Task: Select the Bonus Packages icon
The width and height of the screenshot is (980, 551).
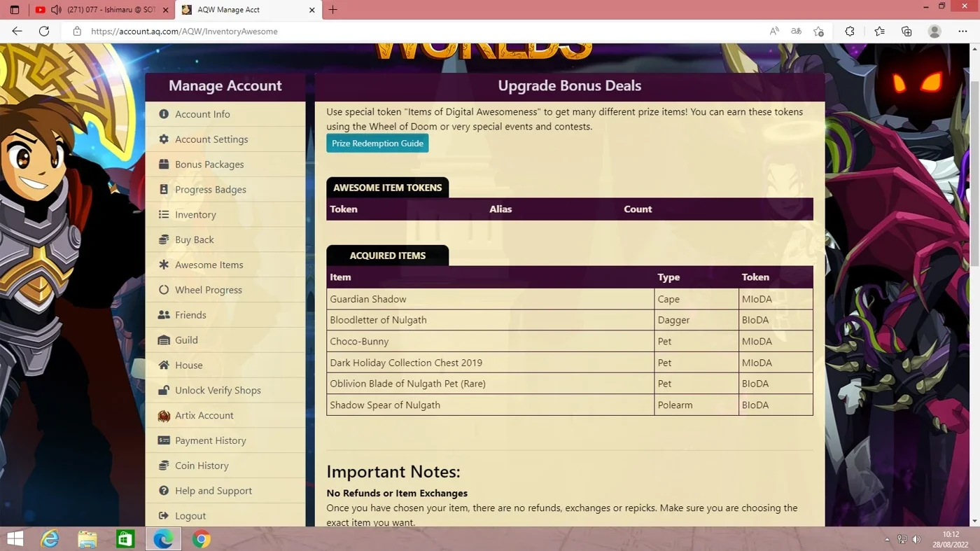Action: click(164, 165)
